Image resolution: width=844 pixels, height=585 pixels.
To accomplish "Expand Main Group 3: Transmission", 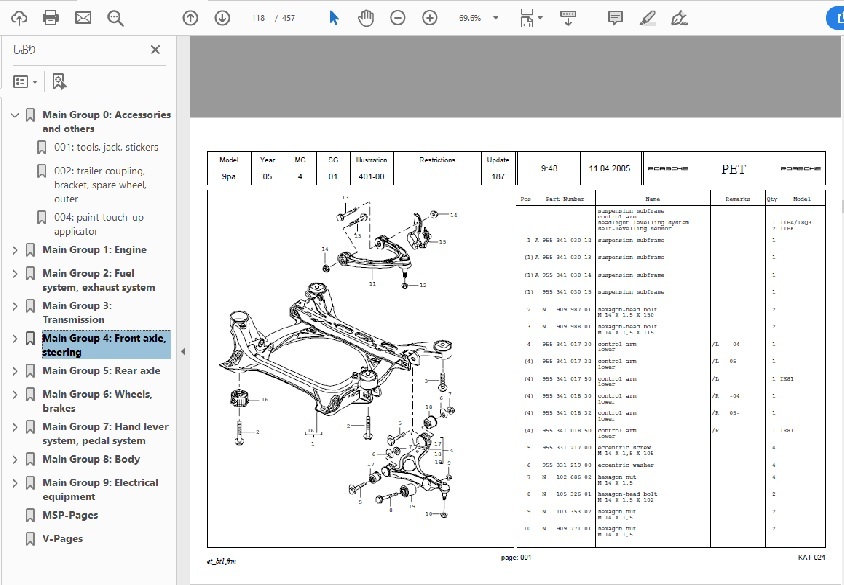I will click(15, 306).
